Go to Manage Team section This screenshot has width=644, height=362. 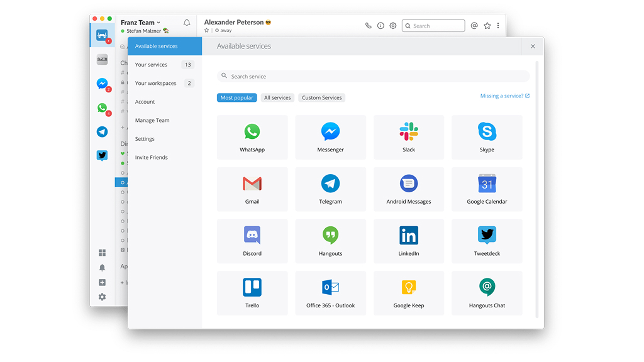[152, 120]
